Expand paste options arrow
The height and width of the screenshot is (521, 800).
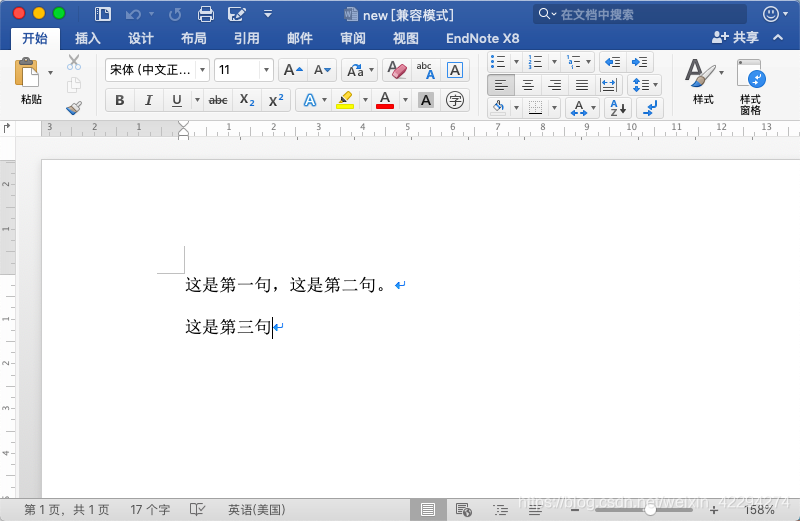[x=51, y=72]
